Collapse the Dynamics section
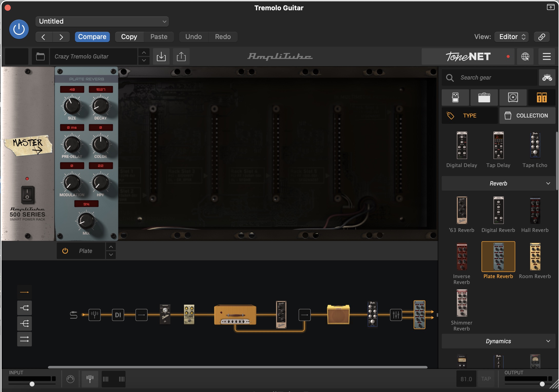This screenshot has height=392, width=559. pyautogui.click(x=498, y=341)
